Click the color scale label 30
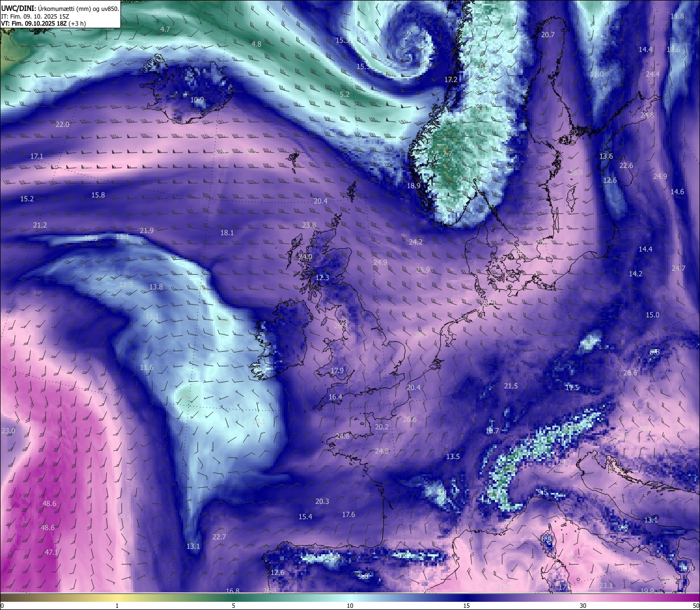The image size is (700, 610). pyautogui.click(x=583, y=606)
